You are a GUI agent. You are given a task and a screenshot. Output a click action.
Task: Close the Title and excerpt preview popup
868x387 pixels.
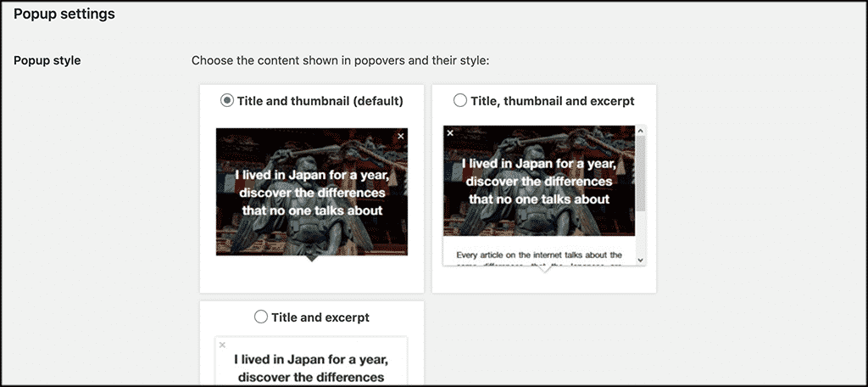(x=223, y=345)
